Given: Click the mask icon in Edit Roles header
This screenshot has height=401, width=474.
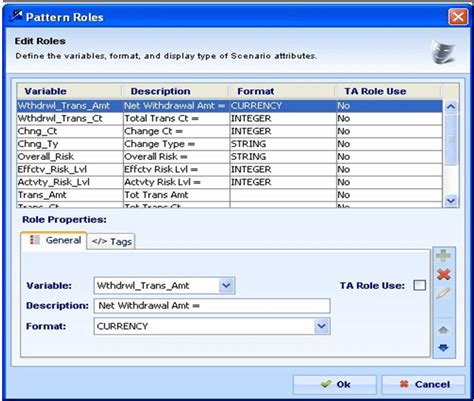Looking at the screenshot, I should 443,52.
